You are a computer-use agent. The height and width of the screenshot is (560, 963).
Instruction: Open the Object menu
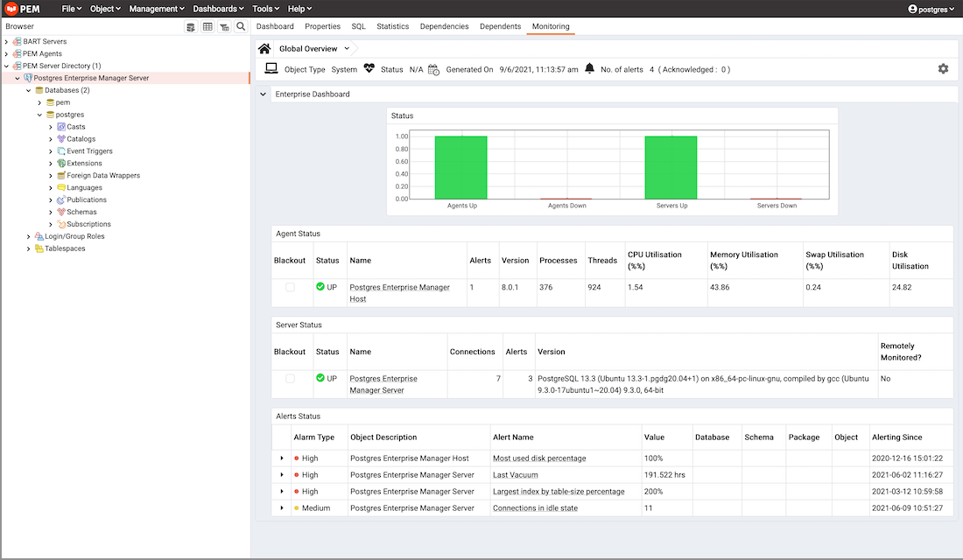point(105,9)
